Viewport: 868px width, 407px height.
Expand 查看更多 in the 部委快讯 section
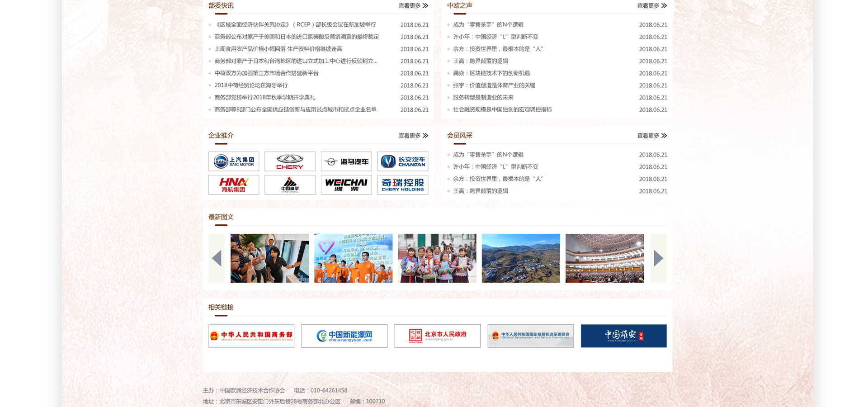[413, 6]
